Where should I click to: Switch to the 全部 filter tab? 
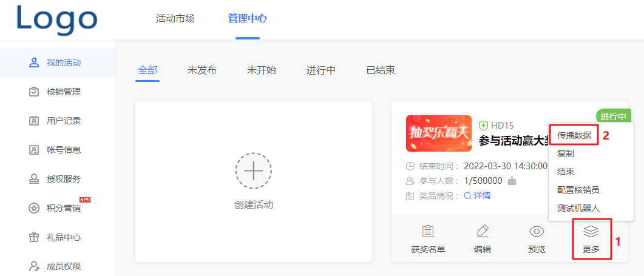click(x=147, y=70)
